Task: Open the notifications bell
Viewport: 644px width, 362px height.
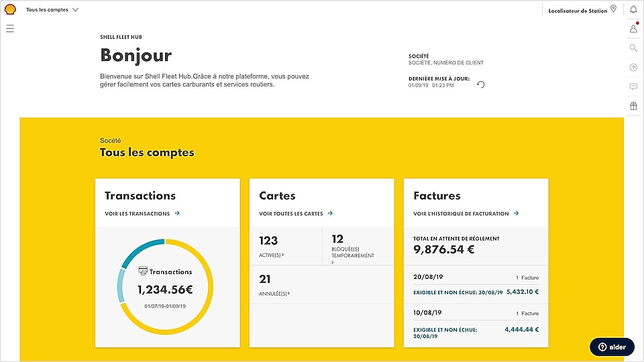Action: [633, 9]
